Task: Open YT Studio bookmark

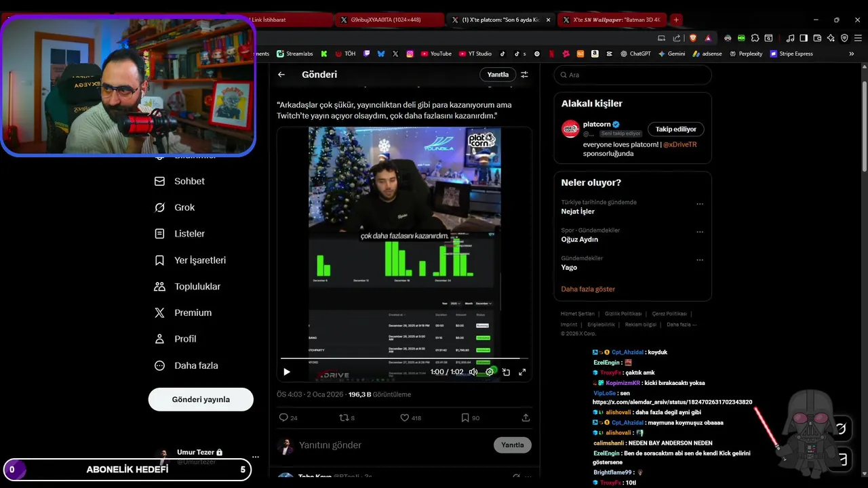Action: [475, 54]
